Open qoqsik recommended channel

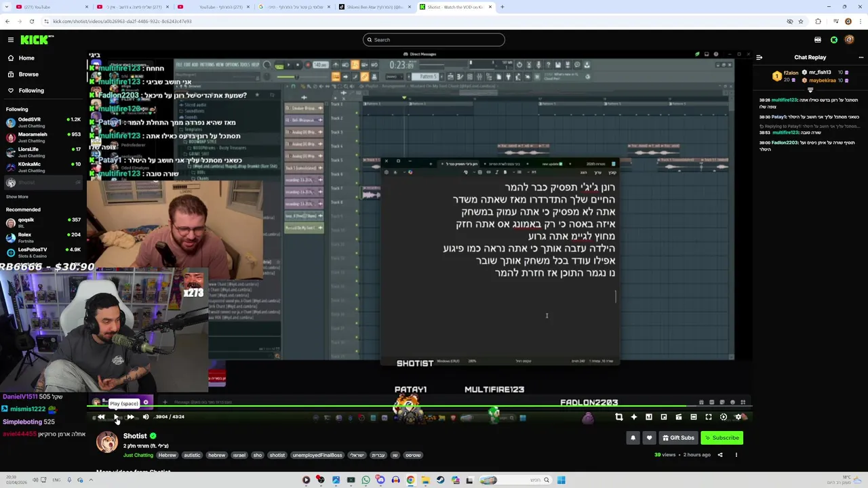tap(43, 222)
